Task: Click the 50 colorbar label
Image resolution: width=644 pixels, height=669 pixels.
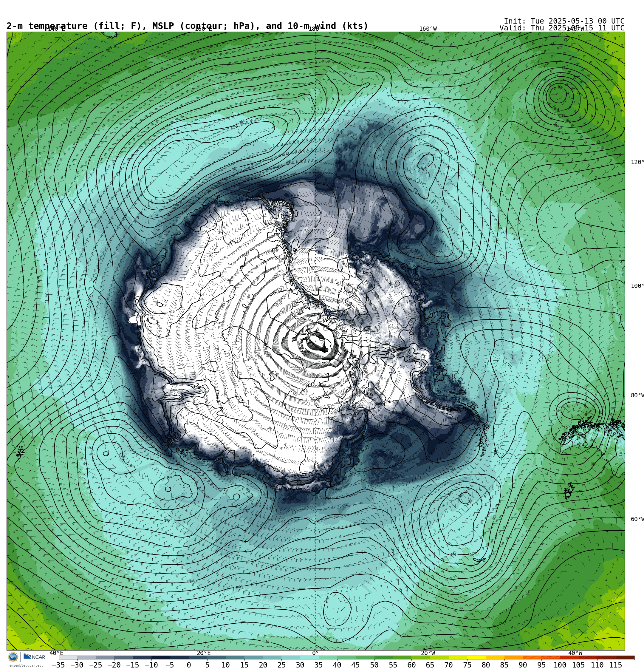Action: pos(374,665)
